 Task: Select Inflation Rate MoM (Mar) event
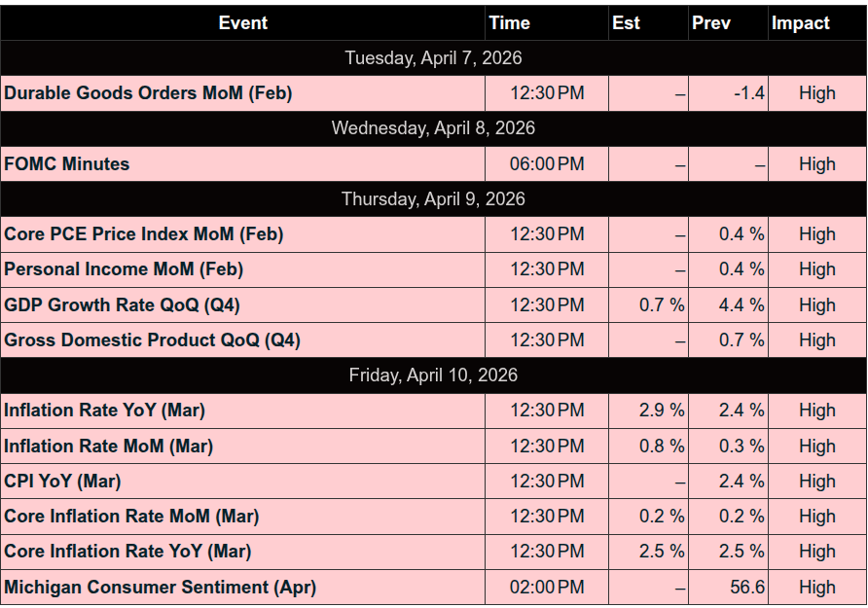(108, 447)
